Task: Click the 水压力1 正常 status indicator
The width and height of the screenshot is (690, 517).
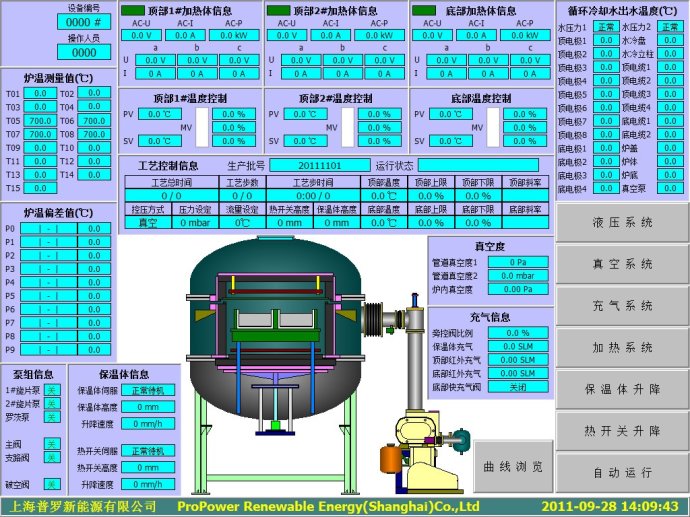Action: [605, 27]
